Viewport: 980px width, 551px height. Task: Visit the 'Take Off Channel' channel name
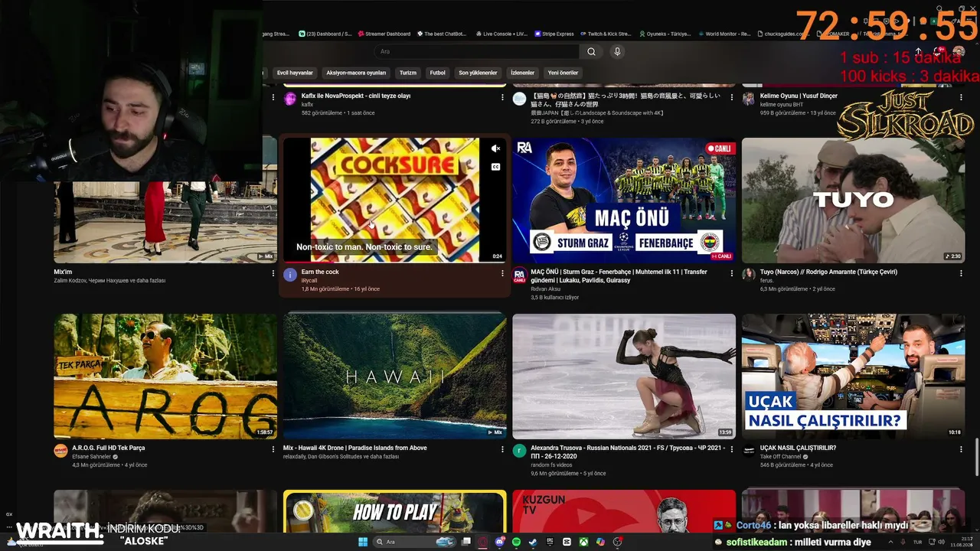pyautogui.click(x=781, y=456)
